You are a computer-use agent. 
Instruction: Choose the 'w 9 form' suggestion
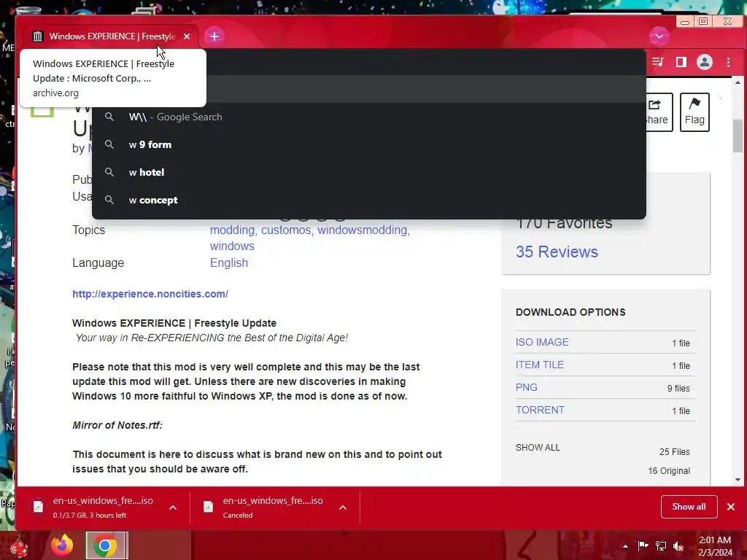pos(368,144)
